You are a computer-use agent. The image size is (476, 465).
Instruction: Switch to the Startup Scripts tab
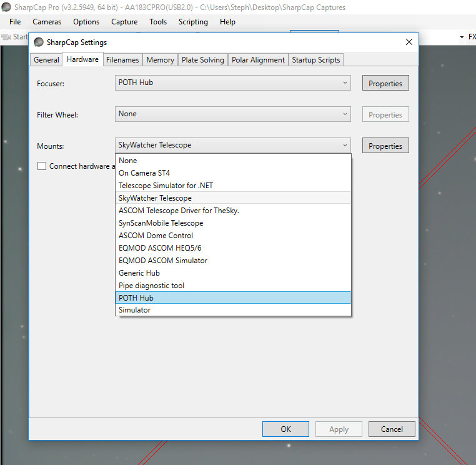click(x=315, y=60)
